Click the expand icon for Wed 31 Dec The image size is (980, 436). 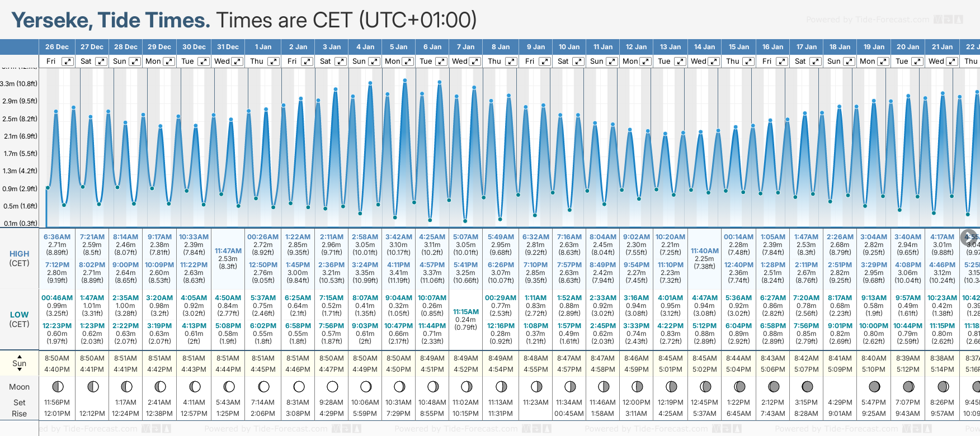(x=237, y=61)
